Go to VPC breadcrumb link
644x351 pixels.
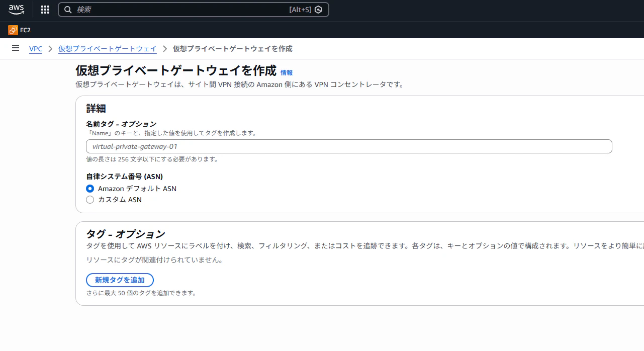pyautogui.click(x=36, y=49)
